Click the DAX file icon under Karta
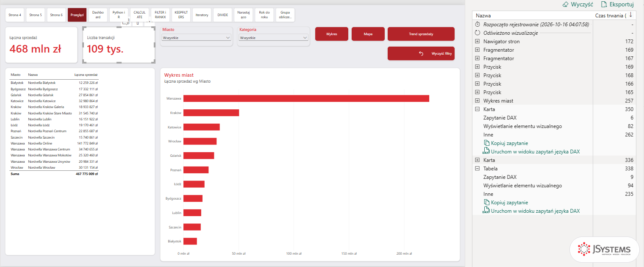644x267 pixels. click(x=486, y=151)
